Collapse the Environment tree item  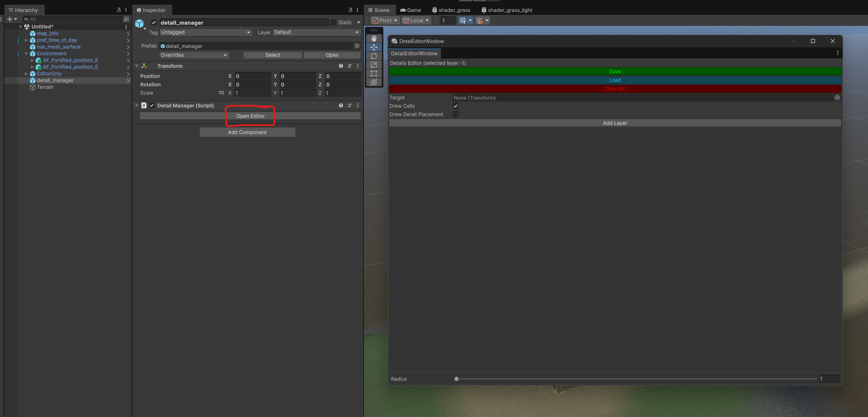point(26,54)
